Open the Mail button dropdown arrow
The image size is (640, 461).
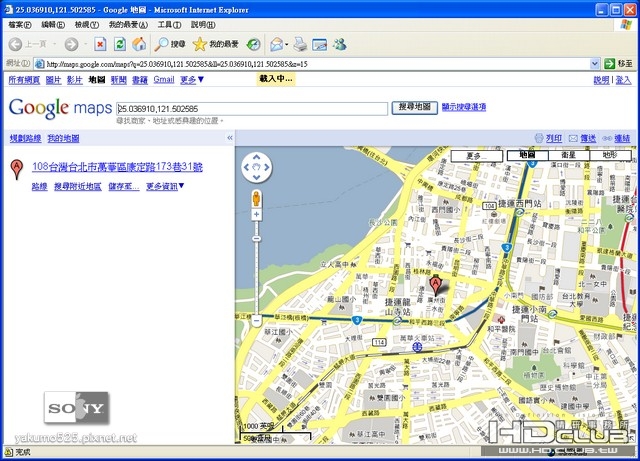tap(287, 44)
